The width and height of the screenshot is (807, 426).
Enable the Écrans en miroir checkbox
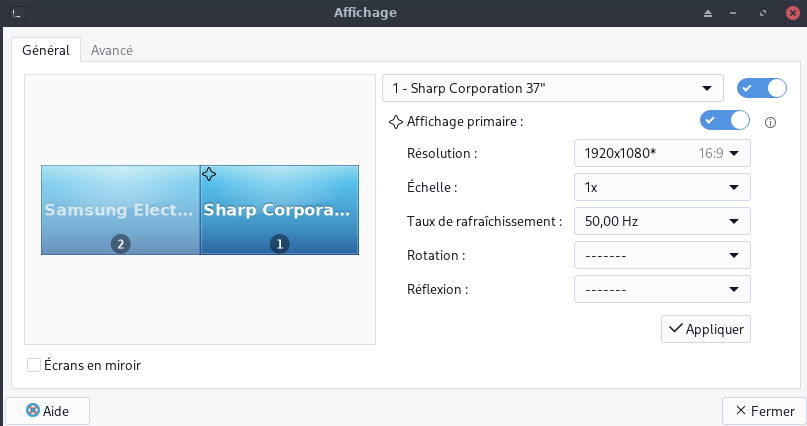34,365
